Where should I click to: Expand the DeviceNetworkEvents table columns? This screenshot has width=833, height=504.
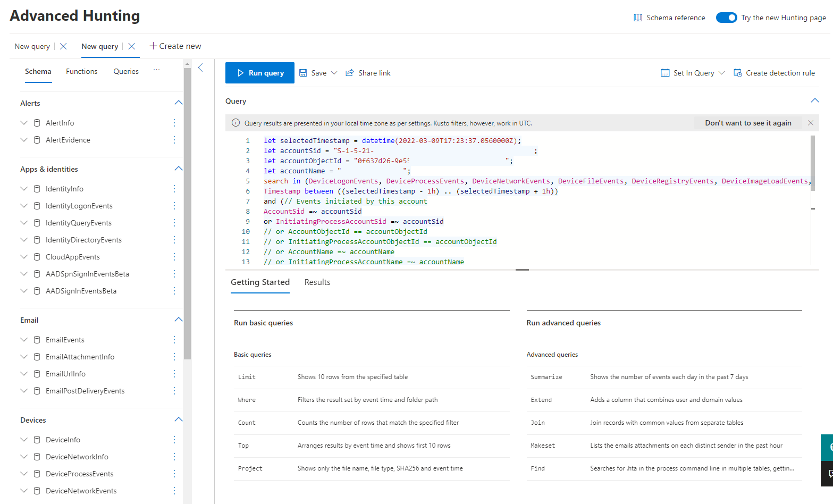[x=24, y=491]
